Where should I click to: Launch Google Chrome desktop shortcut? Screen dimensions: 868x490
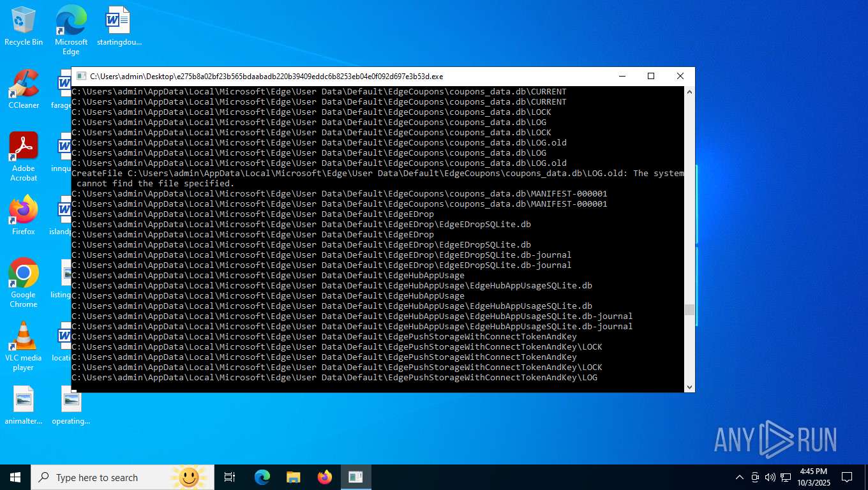pos(24,283)
